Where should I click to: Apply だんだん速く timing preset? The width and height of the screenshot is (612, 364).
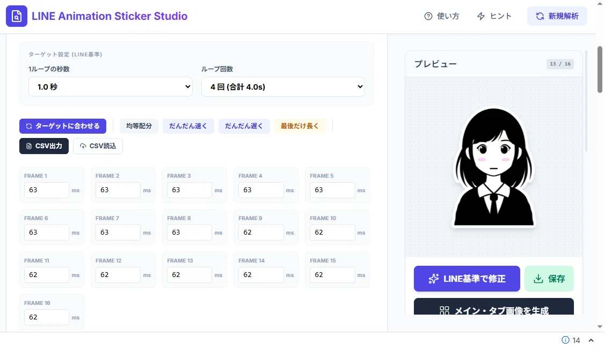(x=188, y=126)
